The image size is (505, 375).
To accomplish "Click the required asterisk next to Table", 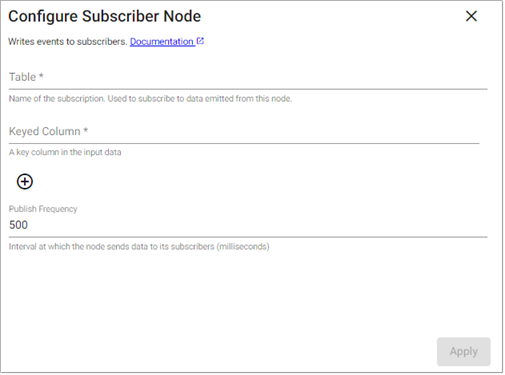I will coord(41,76).
